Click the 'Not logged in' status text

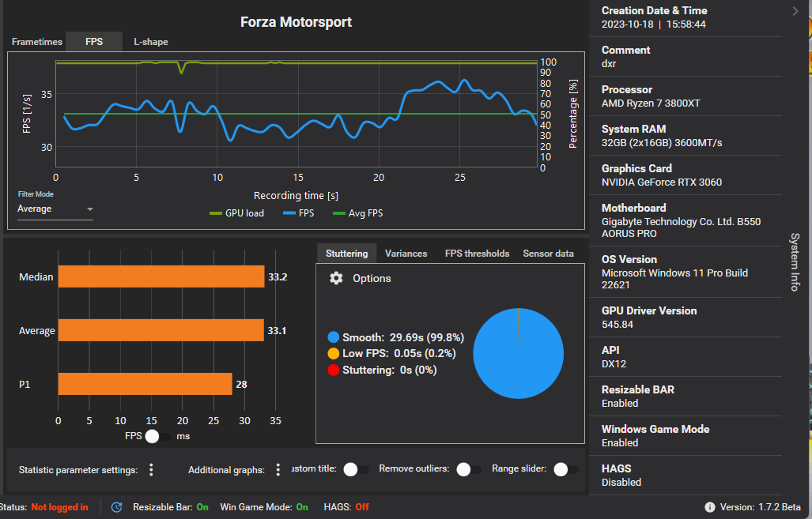click(59, 507)
